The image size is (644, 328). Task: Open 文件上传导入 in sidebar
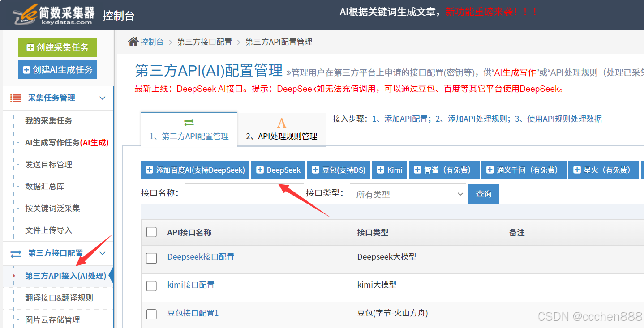48,230
